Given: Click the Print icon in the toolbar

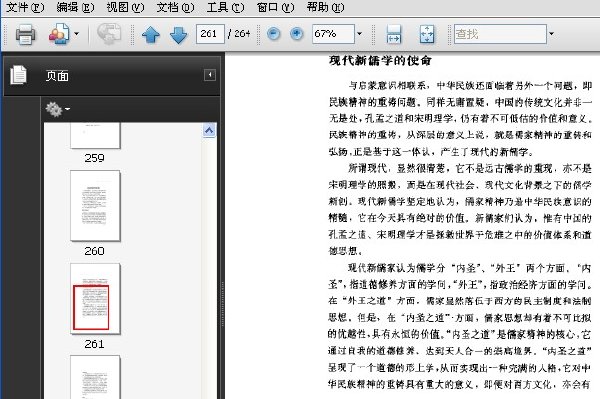Looking at the screenshot, I should (26, 34).
